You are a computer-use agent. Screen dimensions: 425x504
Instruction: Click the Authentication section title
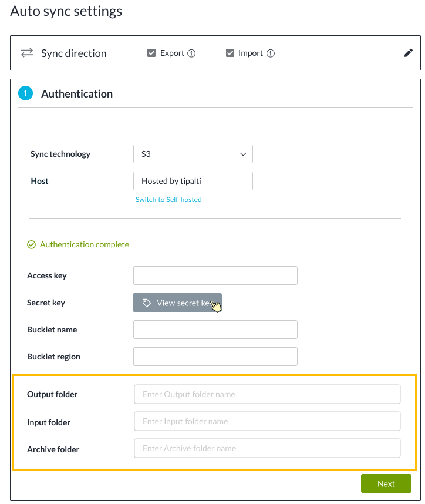[x=77, y=94]
